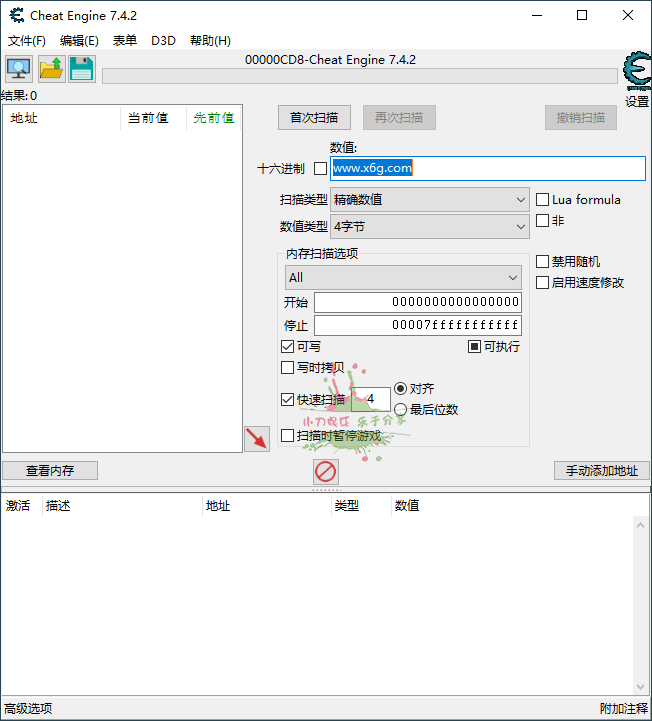Image resolution: width=652 pixels, height=721 pixels.
Task: Select the 对齐 alignment radio button
Action: click(x=400, y=389)
